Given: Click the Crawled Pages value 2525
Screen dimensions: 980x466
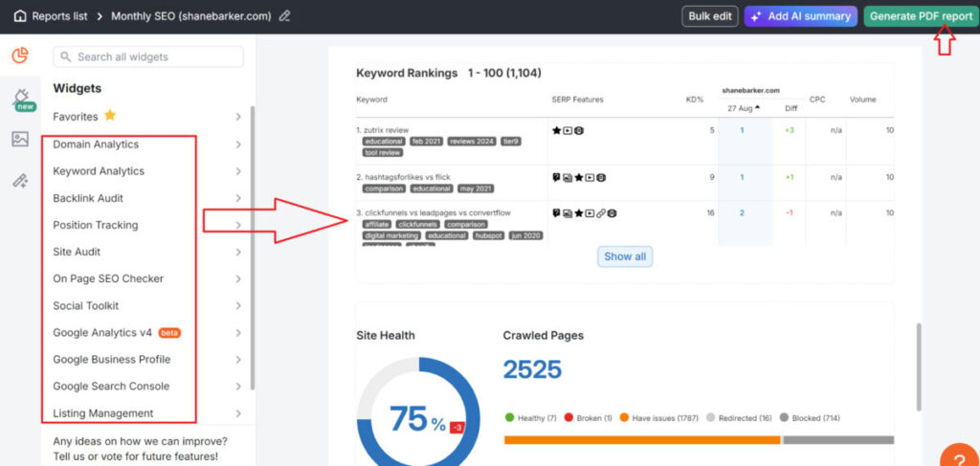Looking at the screenshot, I should point(532,369).
